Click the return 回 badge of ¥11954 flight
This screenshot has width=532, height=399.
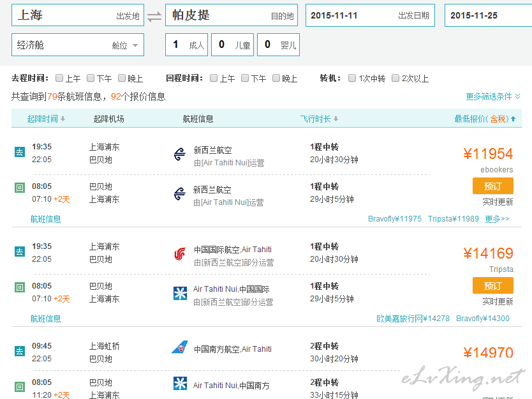click(20, 188)
